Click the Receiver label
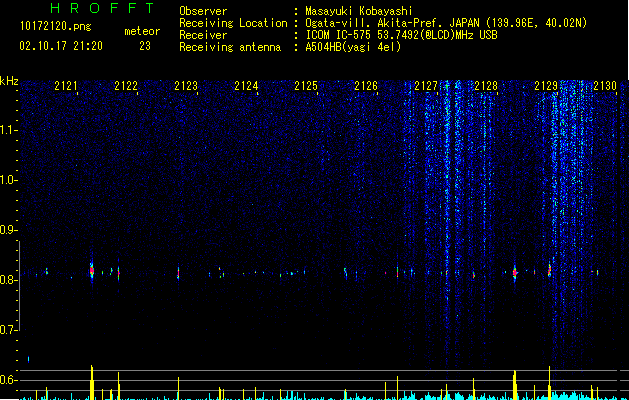Viewport: 629px width, 400px height. (203, 35)
